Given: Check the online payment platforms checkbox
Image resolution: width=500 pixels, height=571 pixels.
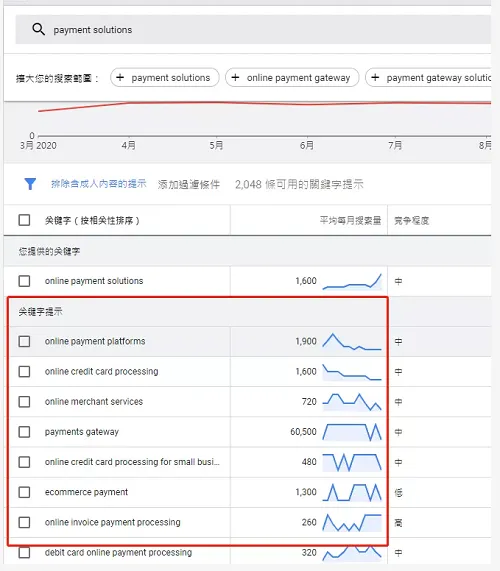Looking at the screenshot, I should pyautogui.click(x=24, y=341).
